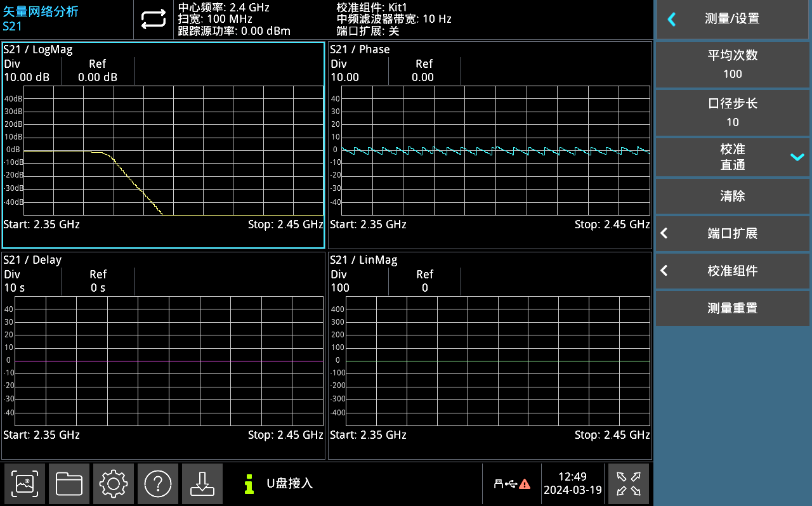Open the file folder icon
812x506 pixels.
(x=69, y=484)
